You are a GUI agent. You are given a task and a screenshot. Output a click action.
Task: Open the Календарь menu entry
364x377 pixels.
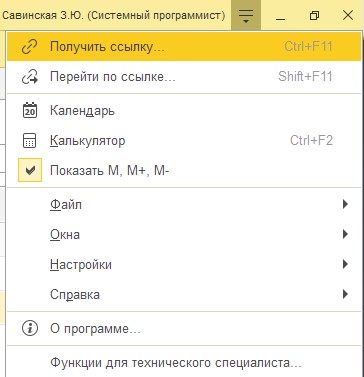coord(184,110)
